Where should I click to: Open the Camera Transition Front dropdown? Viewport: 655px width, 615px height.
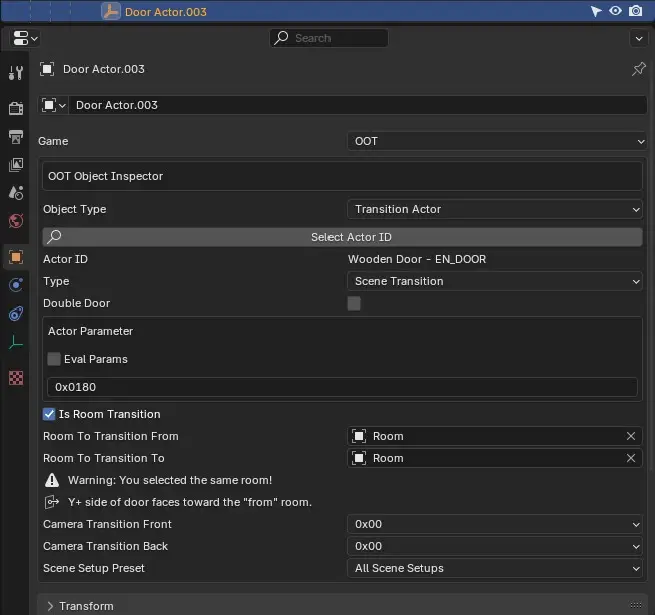(x=495, y=524)
